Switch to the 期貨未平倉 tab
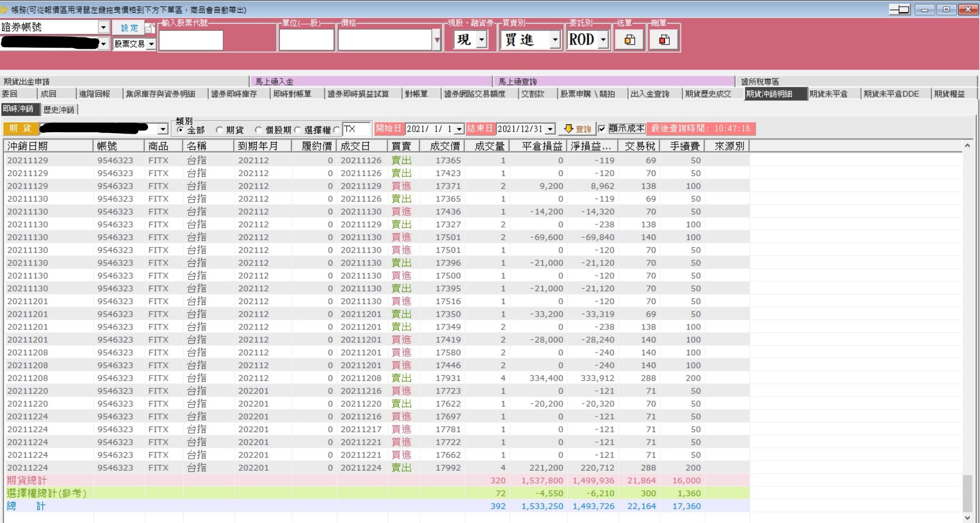Image resolution: width=980 pixels, height=523 pixels. (x=828, y=94)
